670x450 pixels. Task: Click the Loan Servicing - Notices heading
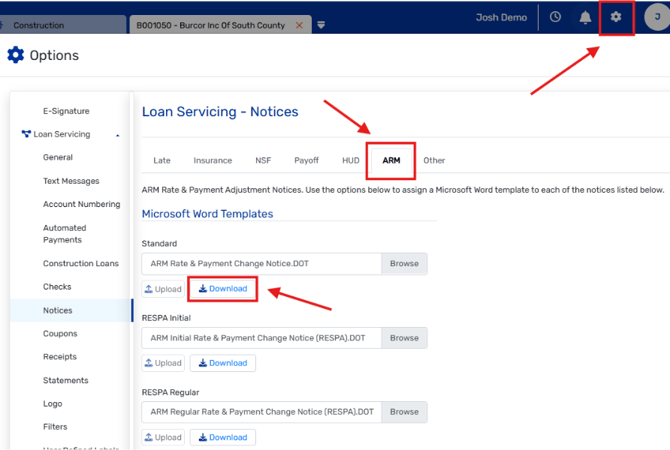220,112
